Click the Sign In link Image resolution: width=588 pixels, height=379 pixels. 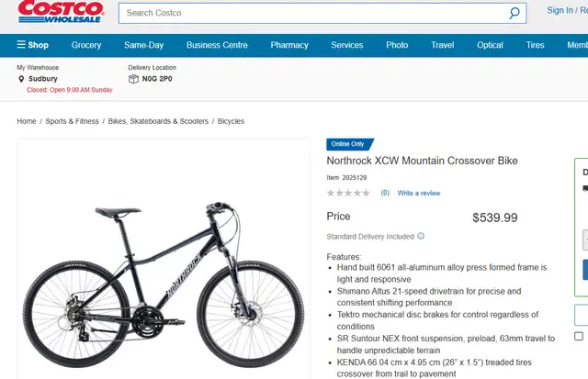coord(560,10)
